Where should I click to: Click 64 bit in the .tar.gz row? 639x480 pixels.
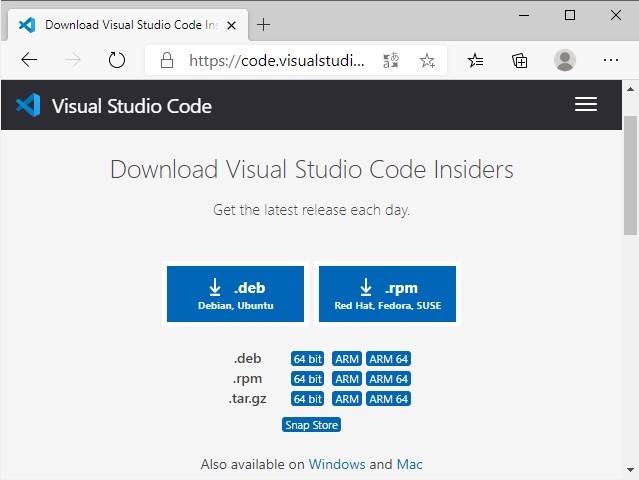point(307,399)
